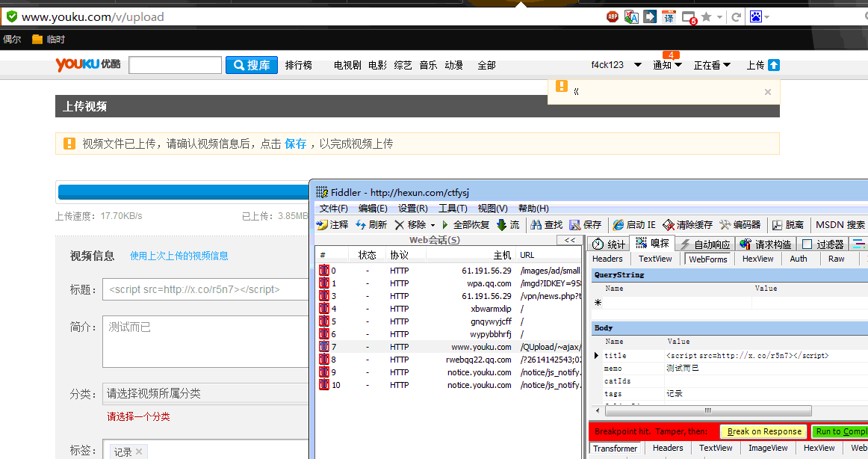868x459 pixels.
Task: Click the 标题 title input field
Action: click(205, 289)
